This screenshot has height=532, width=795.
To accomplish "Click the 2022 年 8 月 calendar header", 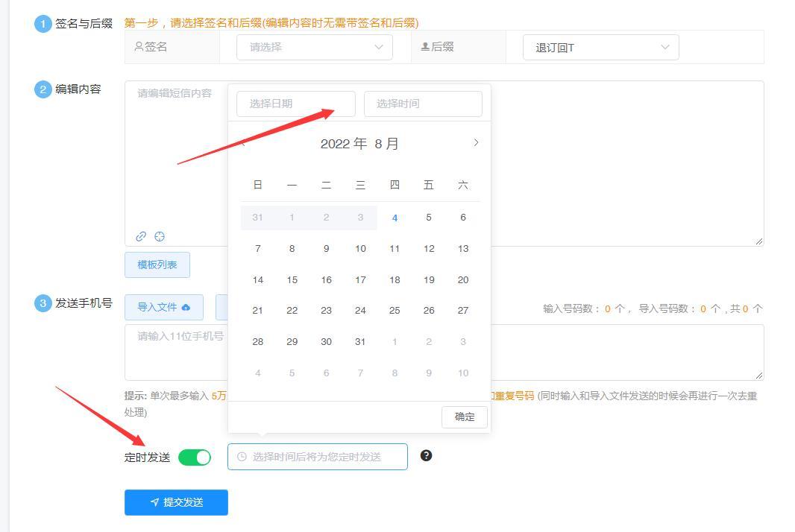I will (359, 144).
